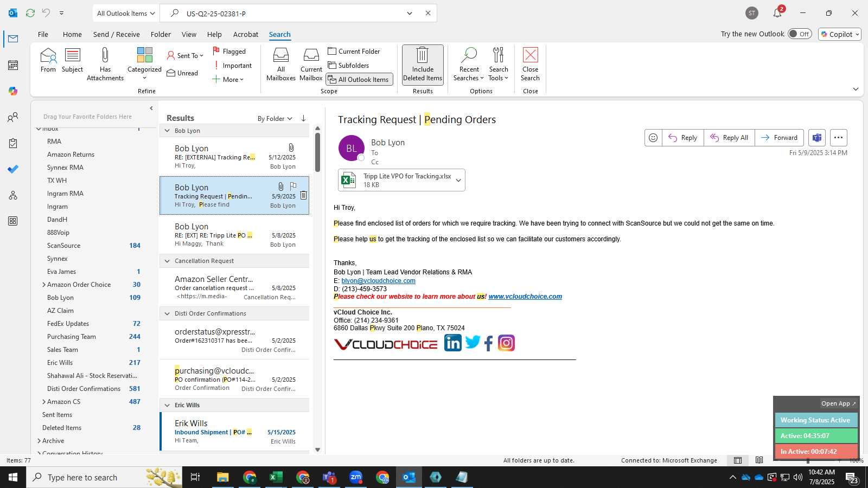
Task: Select the Current Folder scope option
Action: click(x=354, y=52)
